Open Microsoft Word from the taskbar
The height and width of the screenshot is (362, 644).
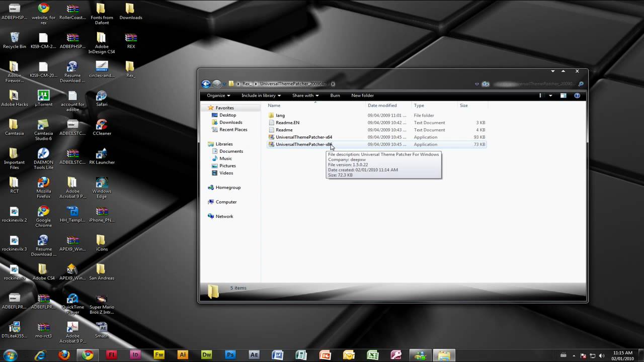(x=278, y=355)
